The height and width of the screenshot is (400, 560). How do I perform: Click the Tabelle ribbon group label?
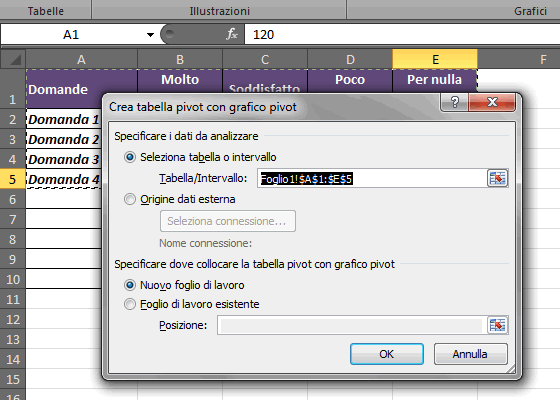[x=46, y=11]
